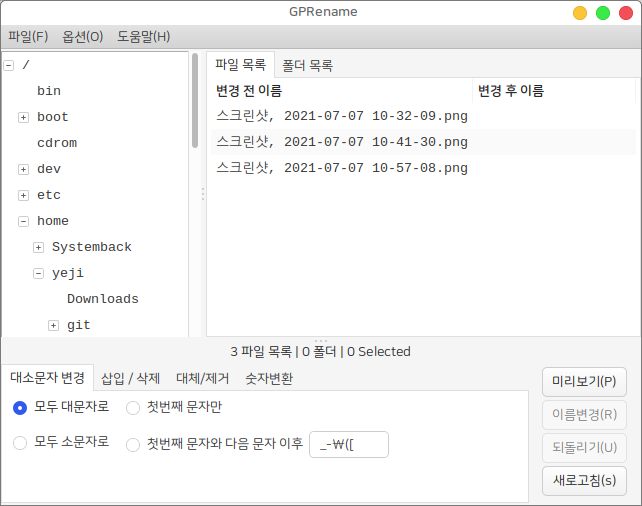Expand the Systemback folder node
Screen dimensions: 642x506
pyautogui.click(x=38, y=247)
